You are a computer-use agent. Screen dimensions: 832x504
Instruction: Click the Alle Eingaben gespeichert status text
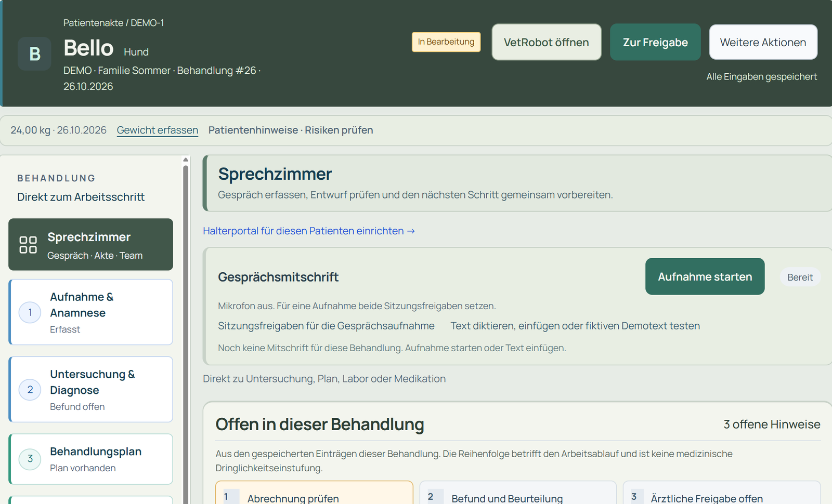(x=762, y=76)
